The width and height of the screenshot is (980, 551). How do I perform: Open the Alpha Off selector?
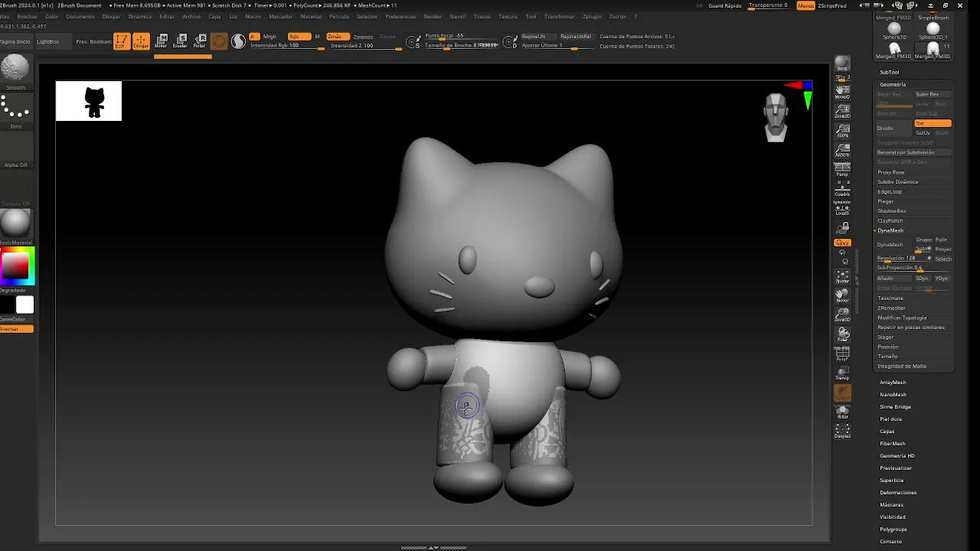(15, 151)
